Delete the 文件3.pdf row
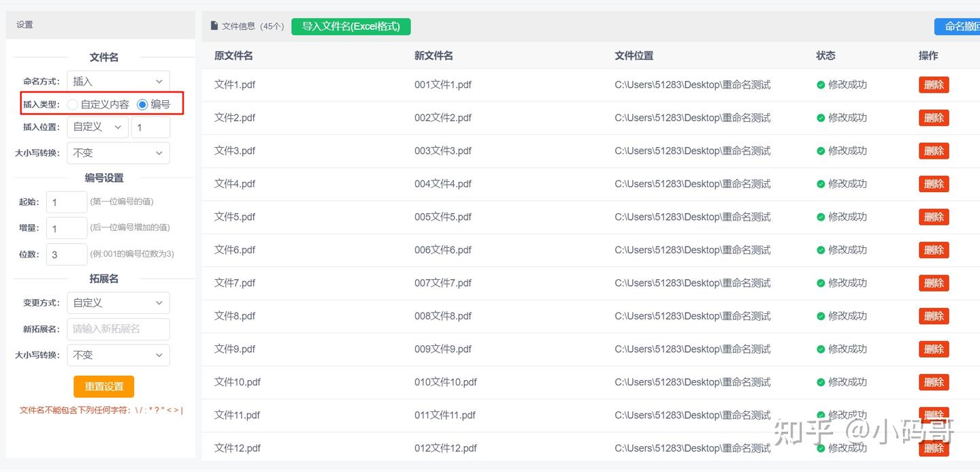 (934, 151)
